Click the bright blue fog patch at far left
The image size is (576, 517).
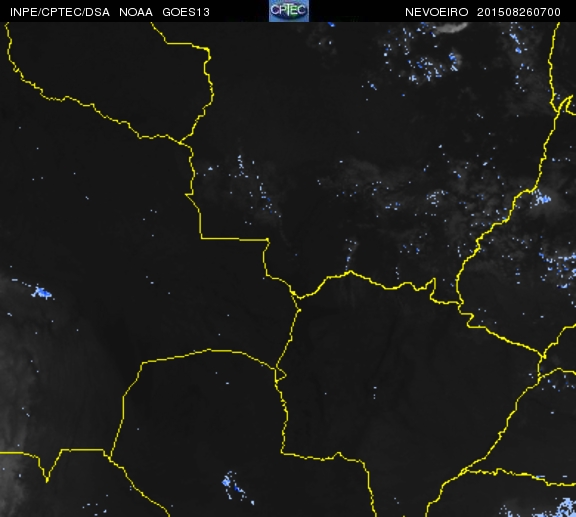[42, 293]
